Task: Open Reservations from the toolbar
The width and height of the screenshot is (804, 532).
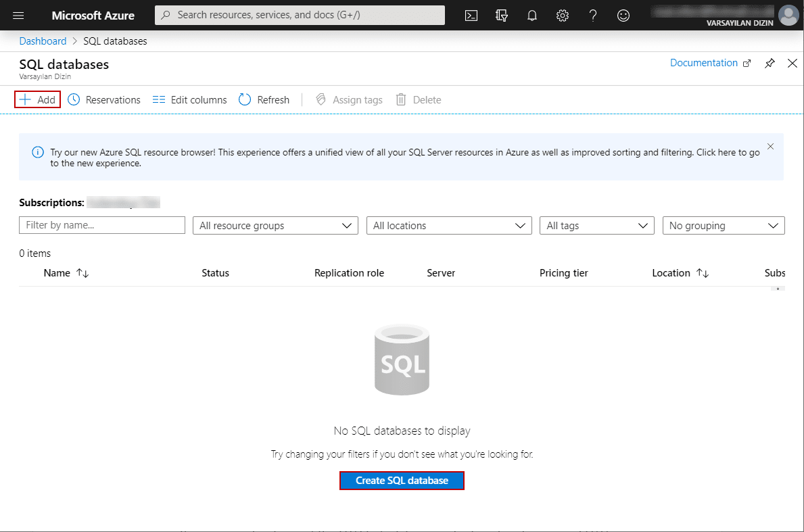Action: click(104, 99)
